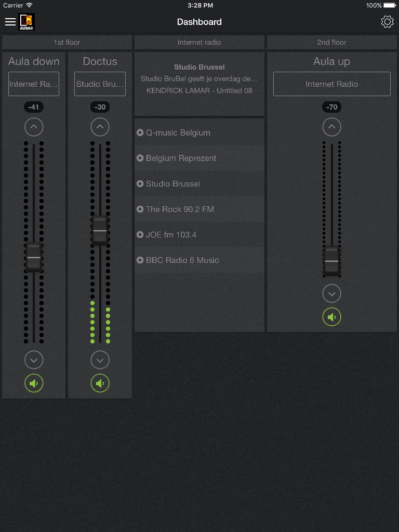Click the AUDAC logo
The image size is (399, 532).
click(26, 22)
